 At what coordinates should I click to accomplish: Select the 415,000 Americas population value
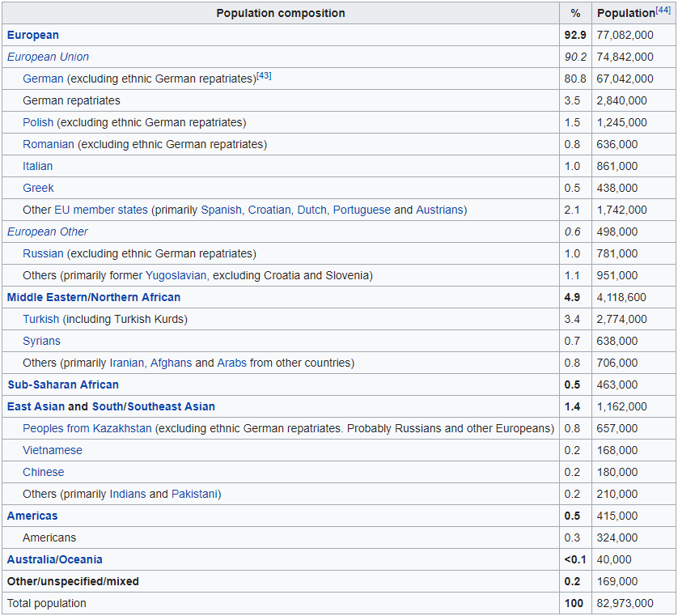tap(617, 516)
